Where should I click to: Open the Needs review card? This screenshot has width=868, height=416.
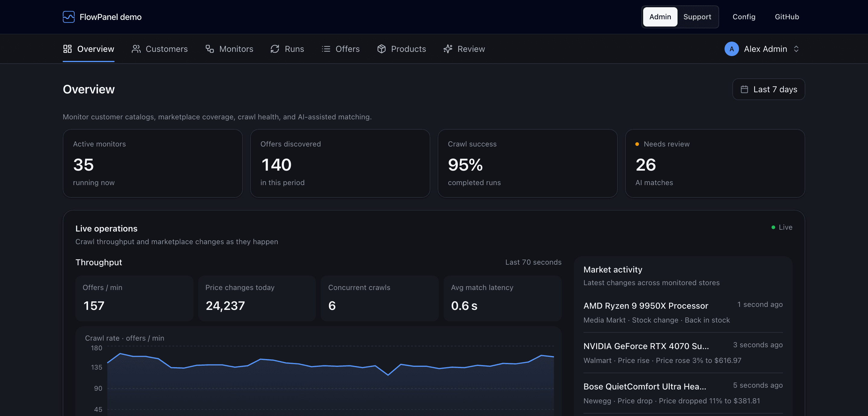(715, 163)
